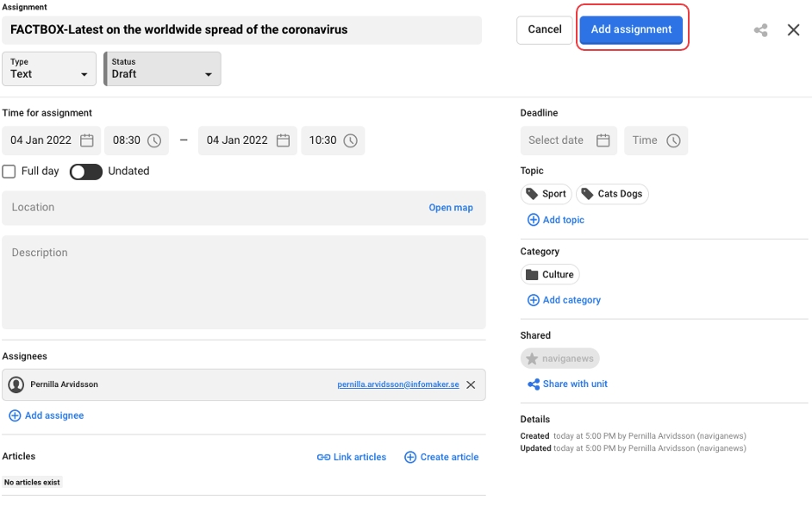The width and height of the screenshot is (812, 506).
Task: Click the clock icon beside 10:30
Action: (350, 141)
